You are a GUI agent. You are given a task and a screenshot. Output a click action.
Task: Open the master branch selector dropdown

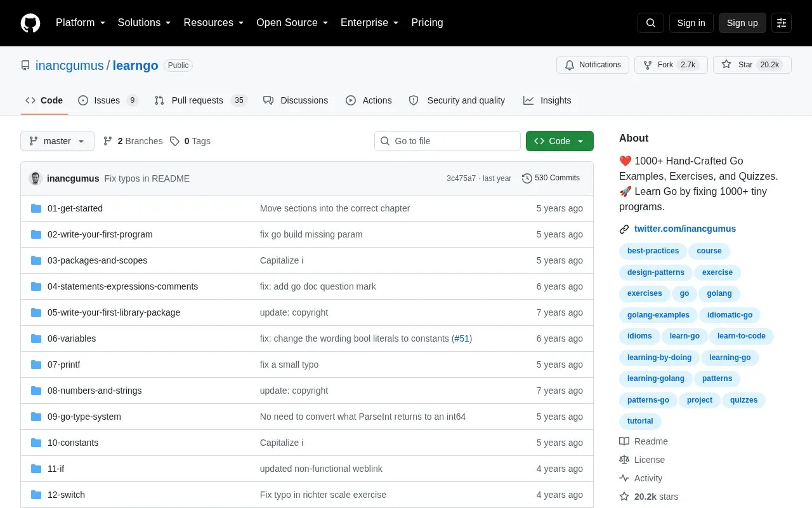pyautogui.click(x=57, y=141)
